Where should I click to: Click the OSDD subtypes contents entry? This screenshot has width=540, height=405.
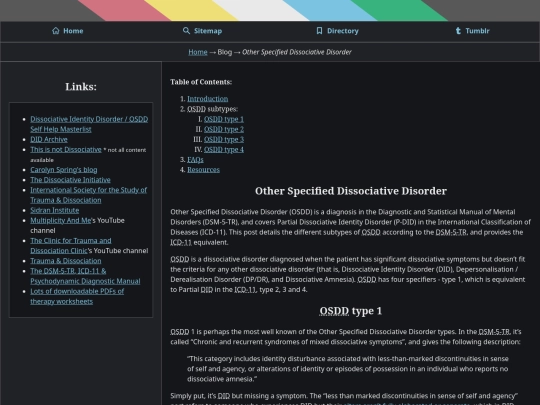point(212,109)
